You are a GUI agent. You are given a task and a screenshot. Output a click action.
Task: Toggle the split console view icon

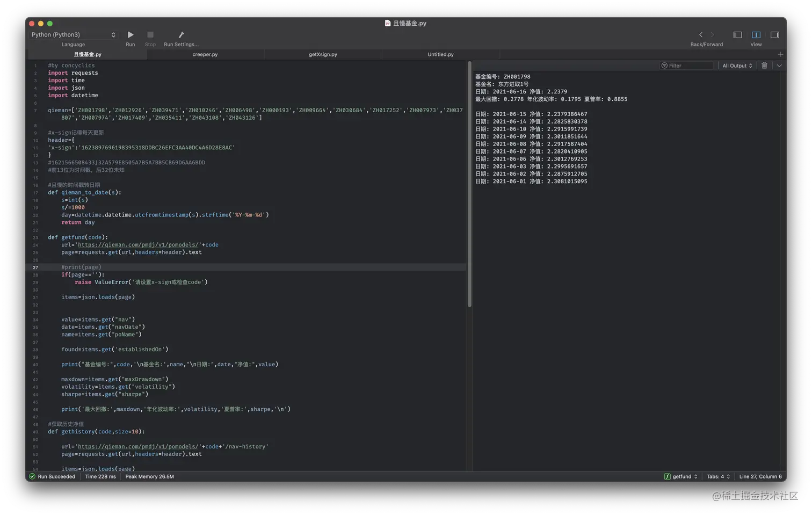tap(756, 35)
